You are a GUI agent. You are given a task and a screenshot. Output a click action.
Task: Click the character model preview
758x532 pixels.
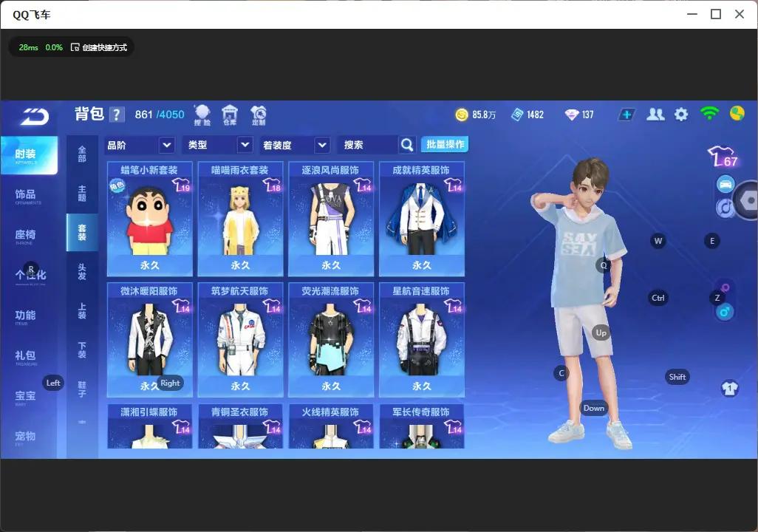click(582, 302)
